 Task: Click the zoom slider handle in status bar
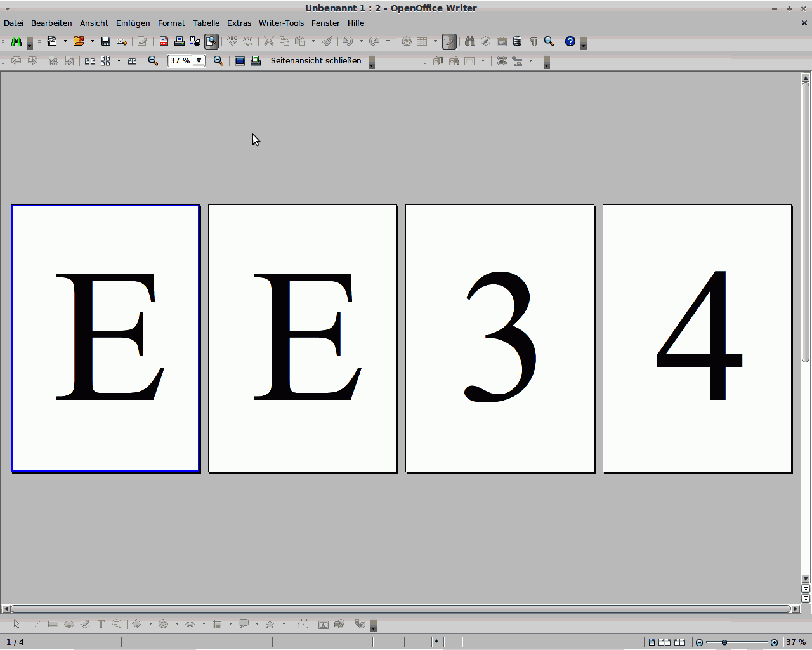click(x=724, y=642)
